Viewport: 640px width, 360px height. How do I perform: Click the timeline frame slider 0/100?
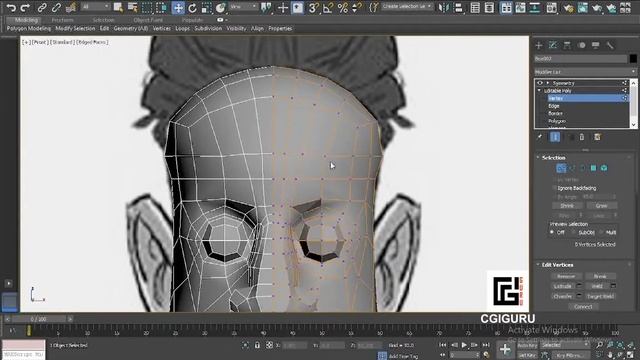[x=38, y=319]
